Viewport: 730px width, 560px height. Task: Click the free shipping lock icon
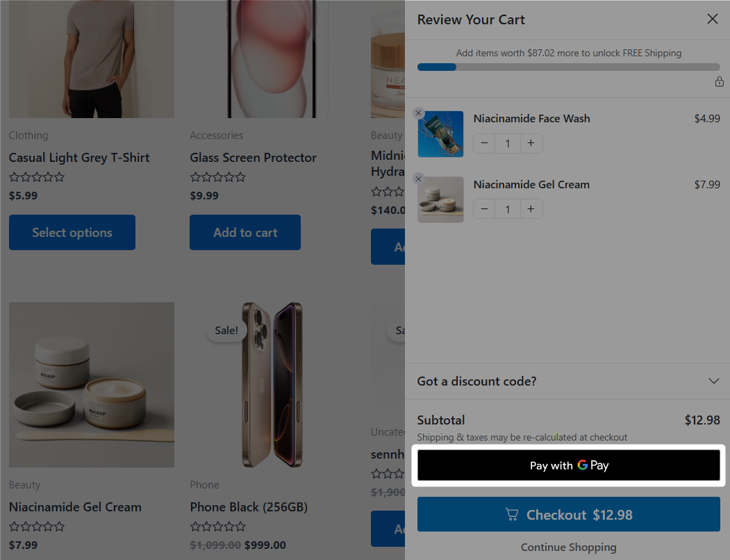click(x=720, y=82)
